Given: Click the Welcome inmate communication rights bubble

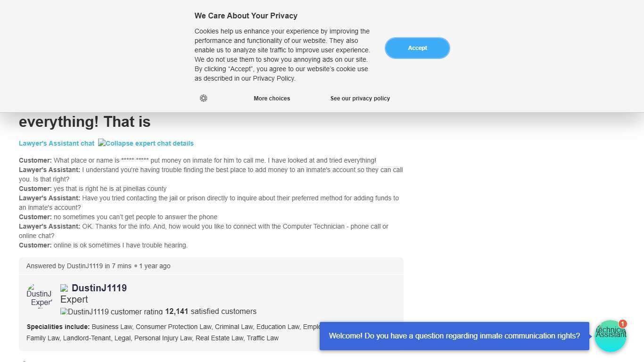Looking at the screenshot, I should click(x=454, y=336).
